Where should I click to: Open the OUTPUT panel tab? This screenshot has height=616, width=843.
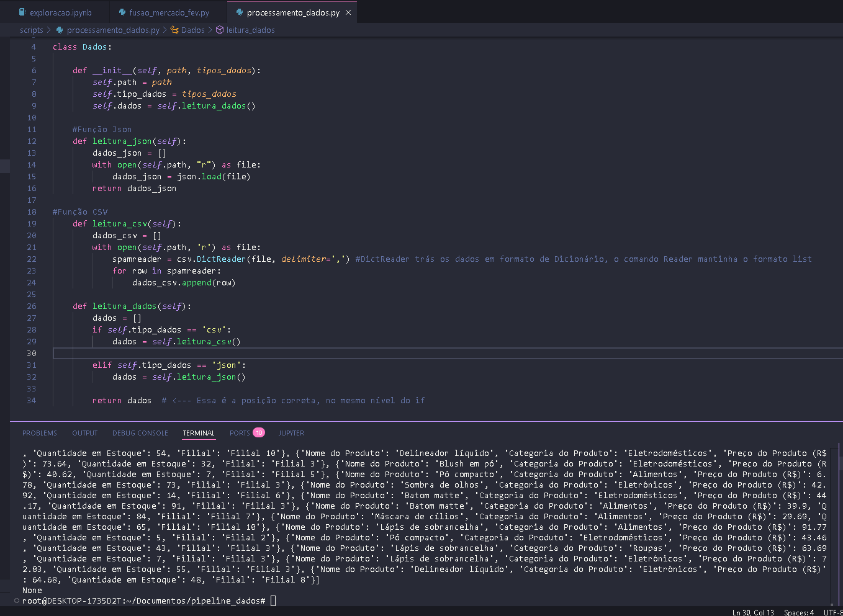85,433
